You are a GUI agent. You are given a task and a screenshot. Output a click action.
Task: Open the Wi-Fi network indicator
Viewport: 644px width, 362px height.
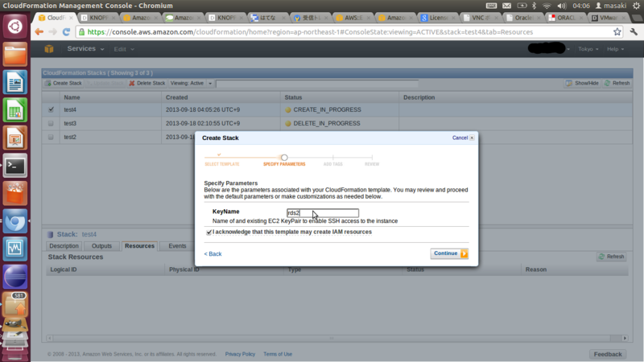click(547, 6)
